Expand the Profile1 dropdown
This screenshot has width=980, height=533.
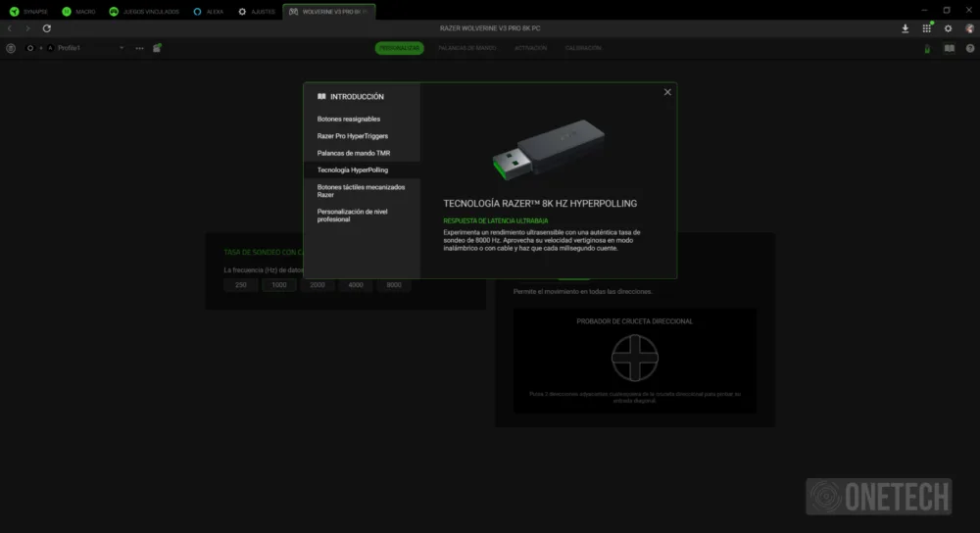coord(122,48)
